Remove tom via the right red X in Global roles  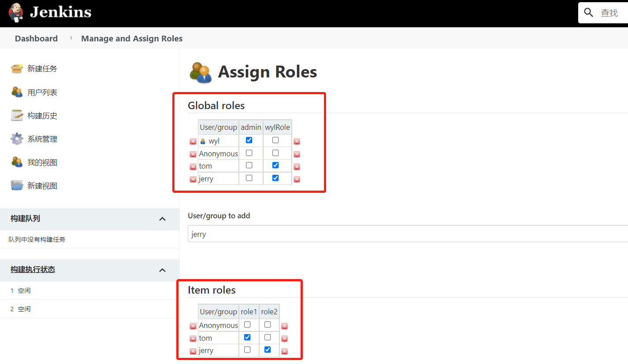(x=297, y=166)
